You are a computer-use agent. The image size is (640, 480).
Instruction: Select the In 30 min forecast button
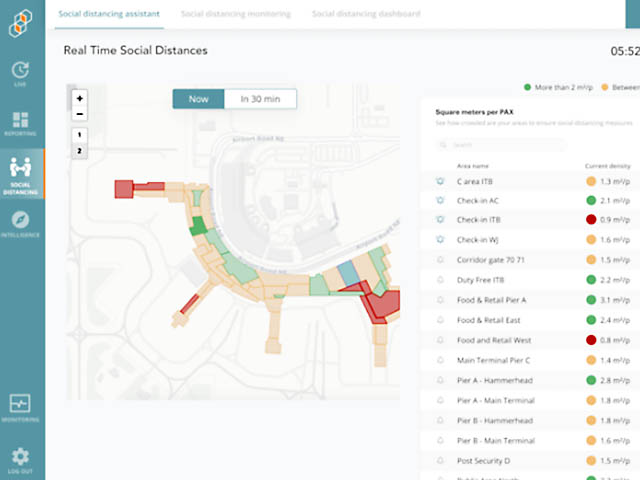(259, 99)
